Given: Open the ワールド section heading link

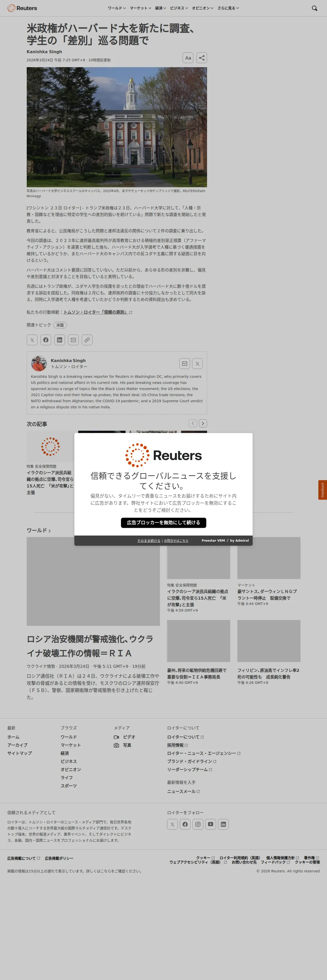Looking at the screenshot, I should [x=38, y=530].
